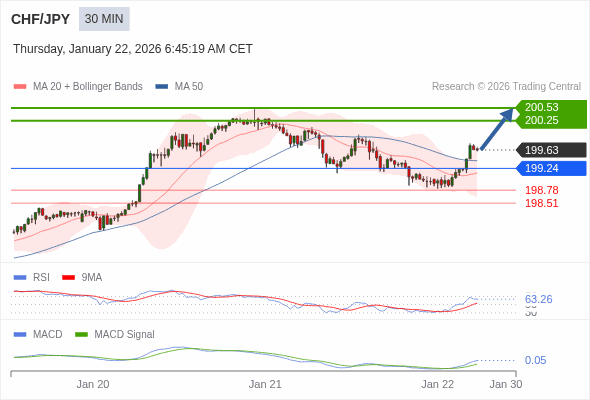Click the 200.25 resistance price label
The image size is (590, 400).
coord(542,120)
